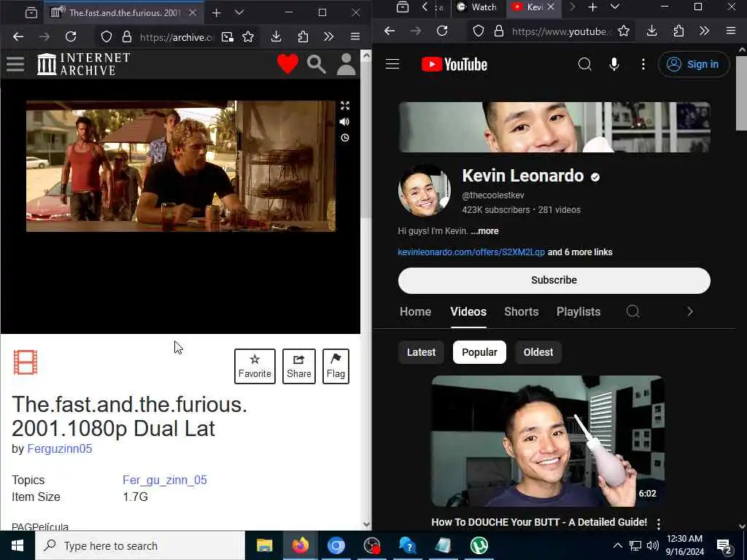Open uploader Ferguzinn05 profile link
Image resolution: width=747 pixels, height=560 pixels.
tap(60, 449)
